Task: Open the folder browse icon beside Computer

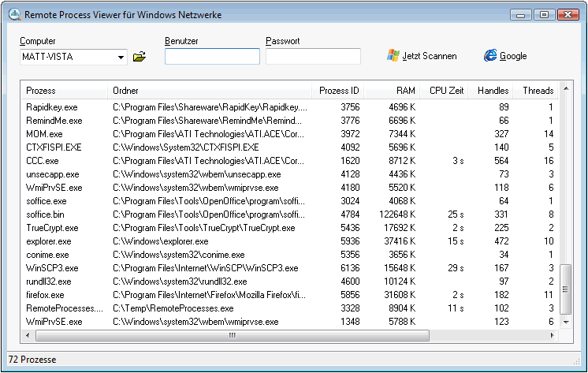Action: [140, 57]
